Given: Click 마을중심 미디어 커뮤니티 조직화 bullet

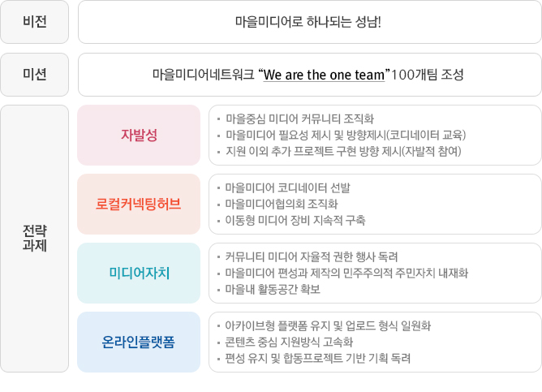Looking at the screenshot, I should click(x=299, y=119).
